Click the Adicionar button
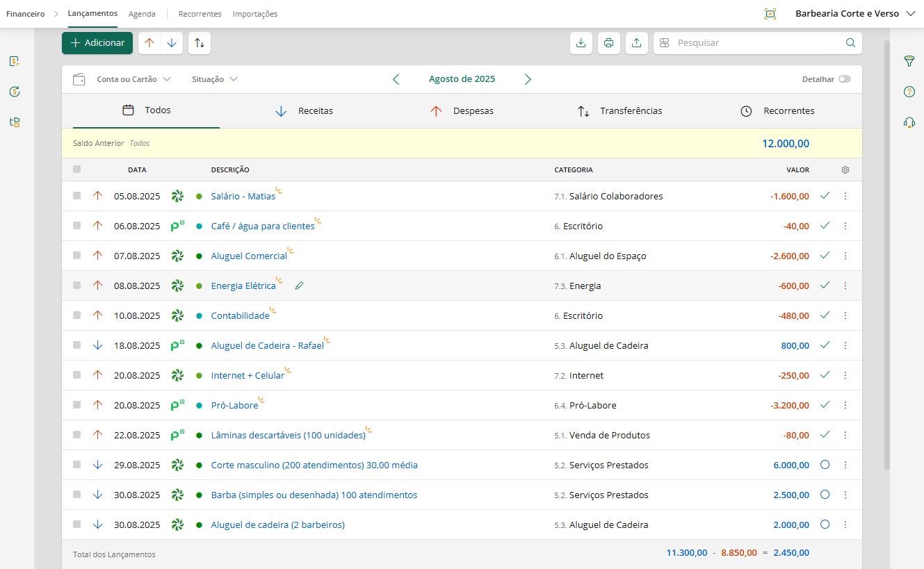 [x=97, y=43]
